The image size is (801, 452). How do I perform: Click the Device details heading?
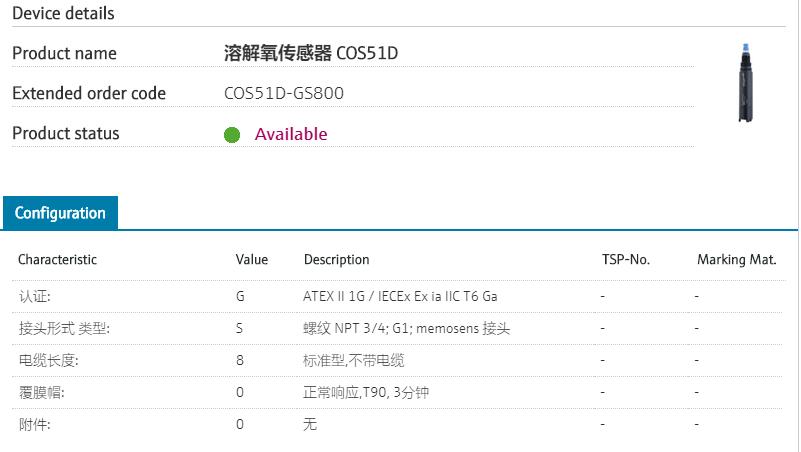coord(63,13)
